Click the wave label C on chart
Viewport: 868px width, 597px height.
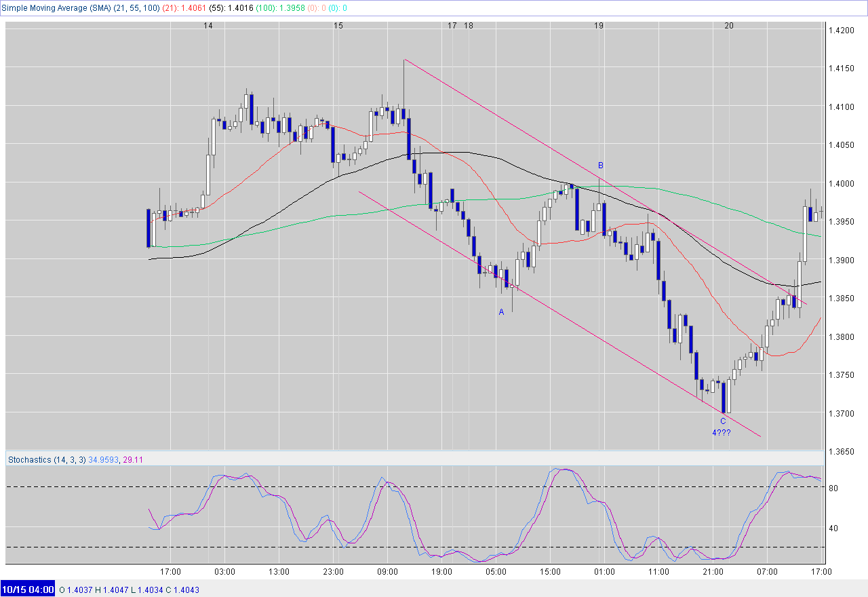pyautogui.click(x=722, y=421)
